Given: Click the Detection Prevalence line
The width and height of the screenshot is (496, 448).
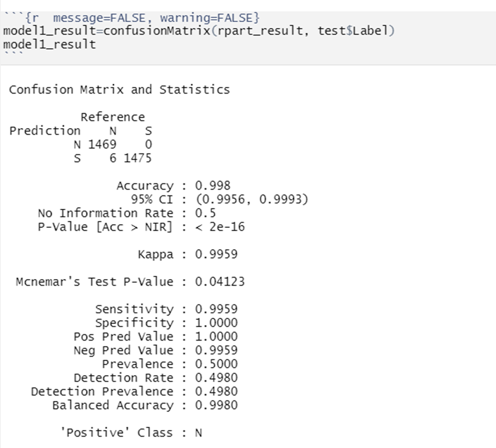Looking at the screenshot, I should [x=134, y=392].
